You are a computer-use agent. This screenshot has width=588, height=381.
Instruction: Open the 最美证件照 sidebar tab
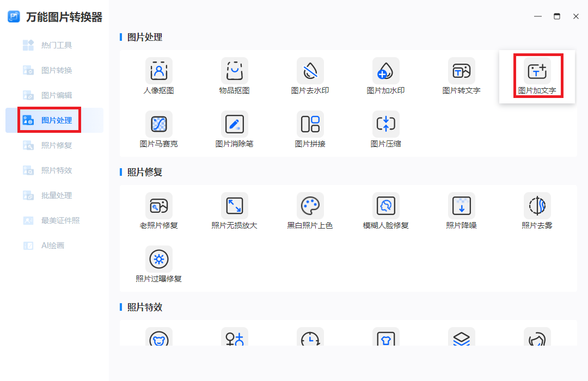(54, 220)
